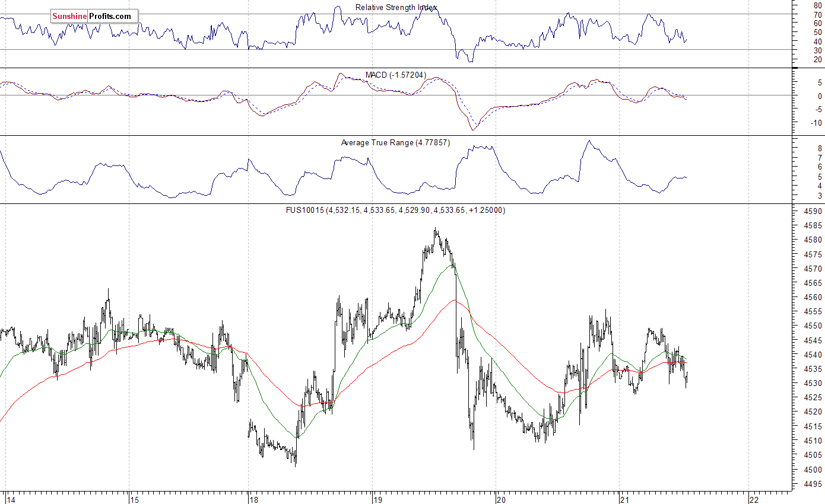This screenshot has height=504, width=825.
Task: Click the 4535 price axis label
Action: 814,369
